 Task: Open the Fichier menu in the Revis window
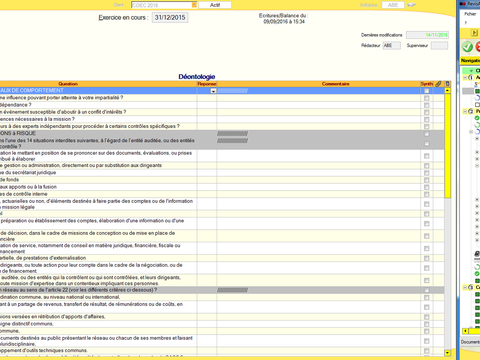coord(470,14)
